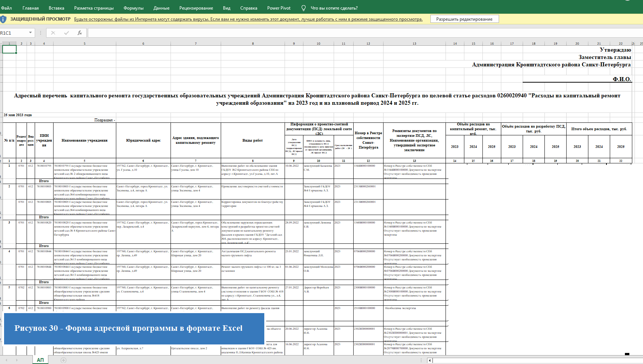
Task: Expand the Name Box dropdown arrow
Action: [x=30, y=33]
